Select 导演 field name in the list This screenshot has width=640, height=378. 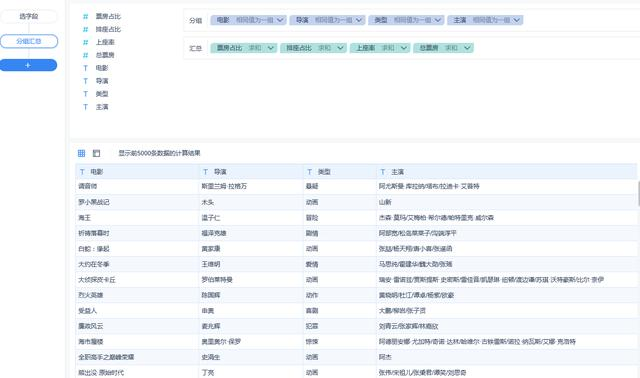point(102,81)
